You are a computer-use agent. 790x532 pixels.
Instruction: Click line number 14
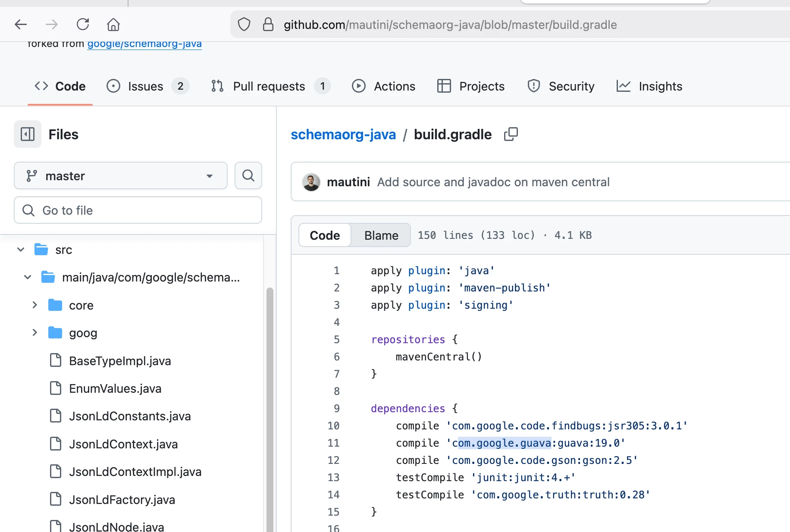pyautogui.click(x=333, y=495)
